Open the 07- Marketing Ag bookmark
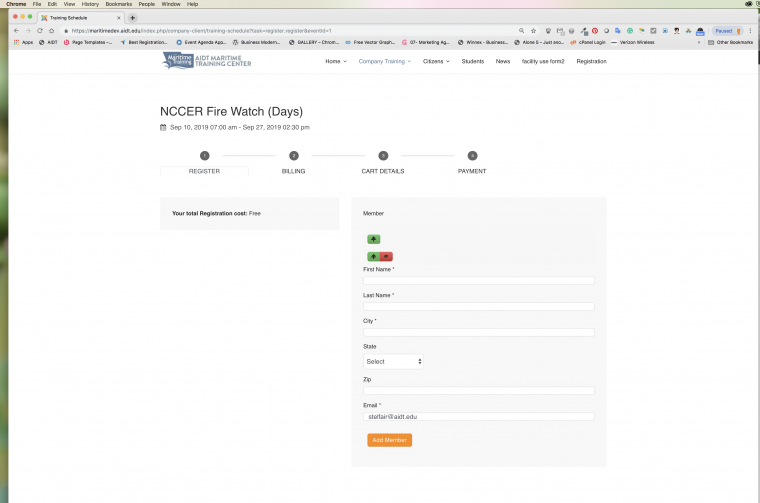Screen dimensions: 760x503 click(426, 42)
